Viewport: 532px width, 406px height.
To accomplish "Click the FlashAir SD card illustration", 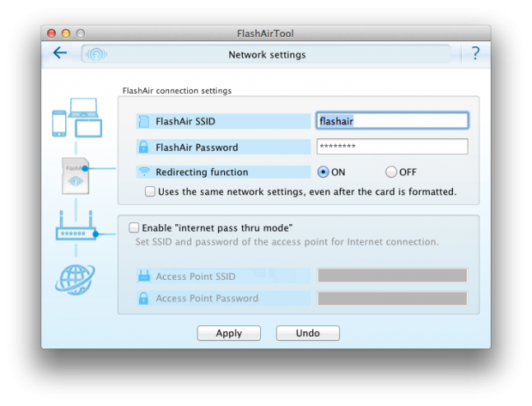I will pyautogui.click(x=76, y=176).
